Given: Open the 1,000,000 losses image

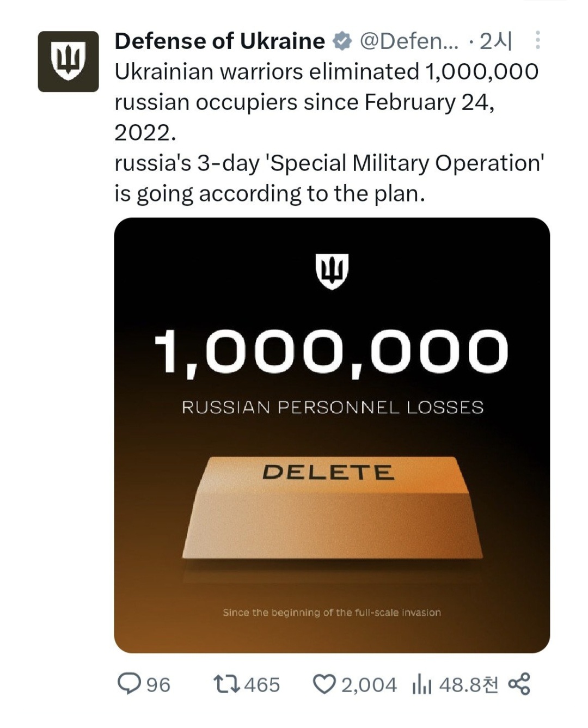Looking at the screenshot, I should (332, 435).
